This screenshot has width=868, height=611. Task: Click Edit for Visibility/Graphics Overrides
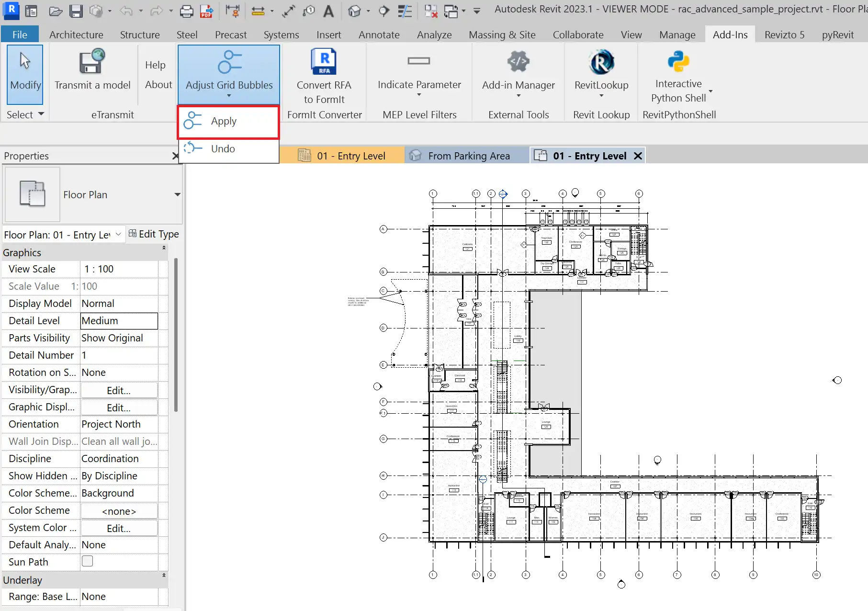coord(119,390)
